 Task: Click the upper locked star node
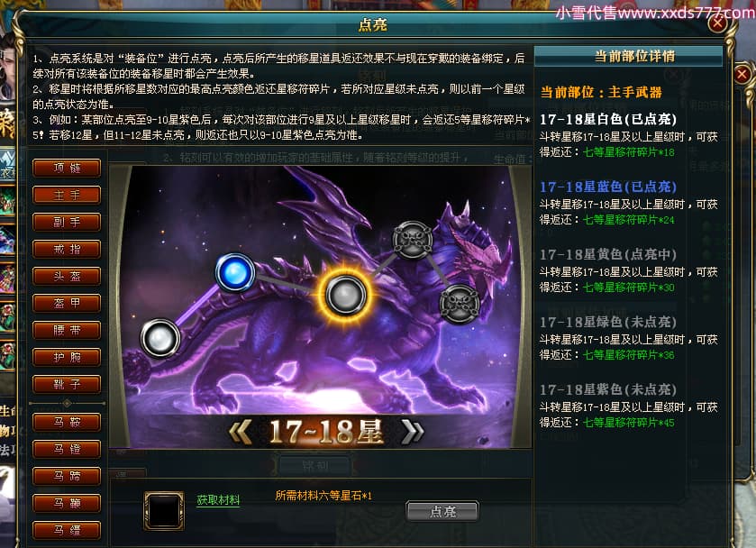pyautogui.click(x=413, y=240)
